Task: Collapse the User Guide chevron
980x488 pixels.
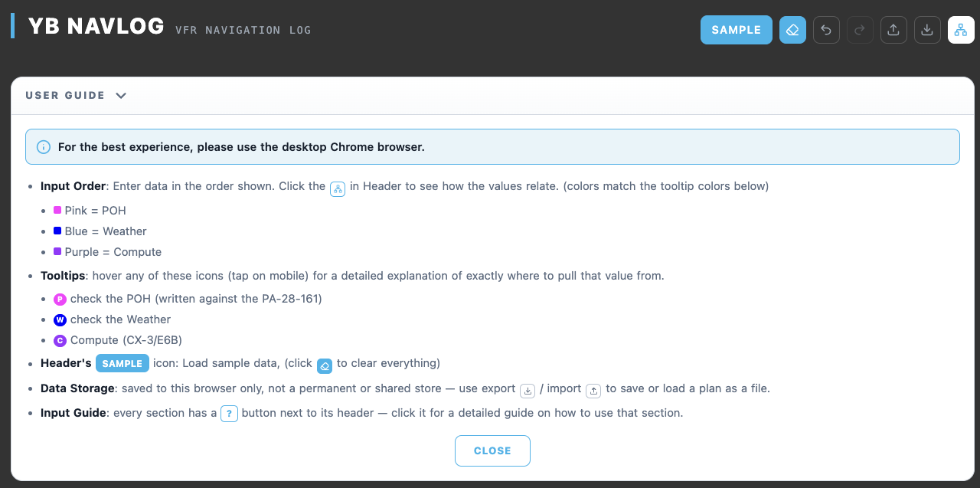Action: [x=121, y=96]
